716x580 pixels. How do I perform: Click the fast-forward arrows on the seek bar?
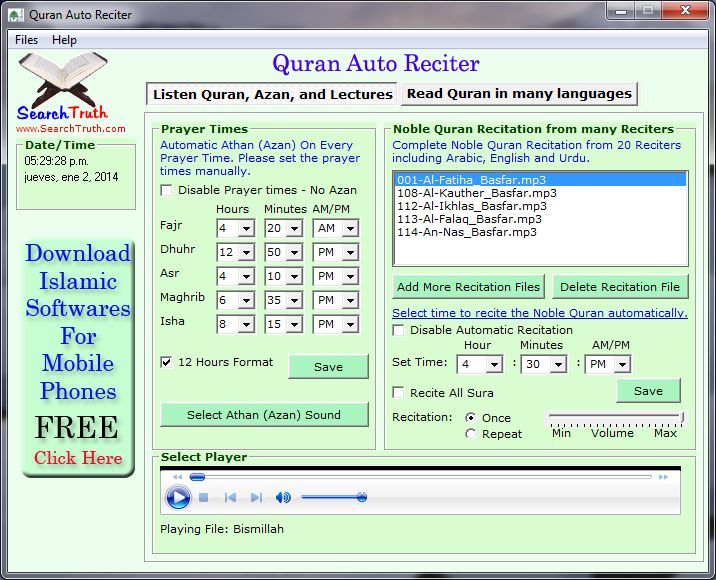coord(663,477)
